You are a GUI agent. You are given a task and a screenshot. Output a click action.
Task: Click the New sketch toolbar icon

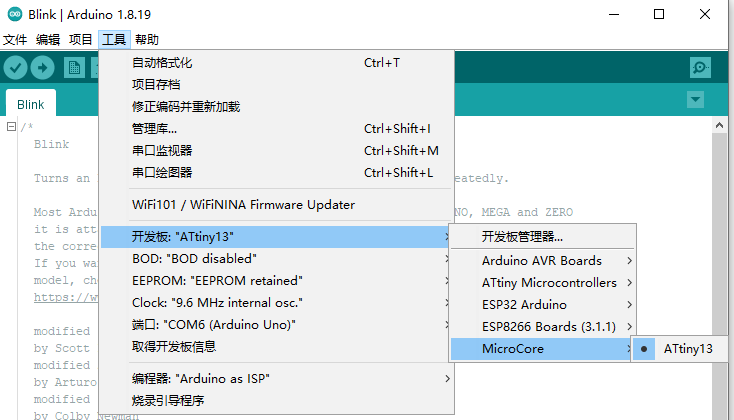(x=74, y=68)
